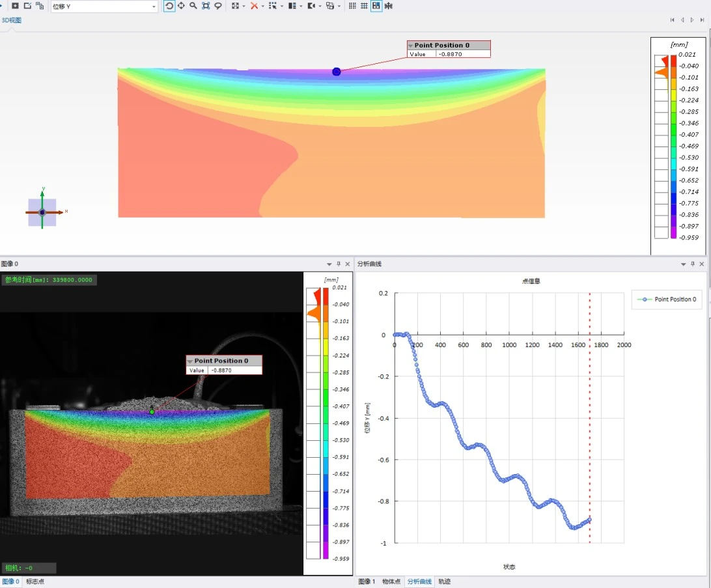This screenshot has height=588, width=711.
Task: Click the red X delete icon
Action: pyautogui.click(x=254, y=6)
